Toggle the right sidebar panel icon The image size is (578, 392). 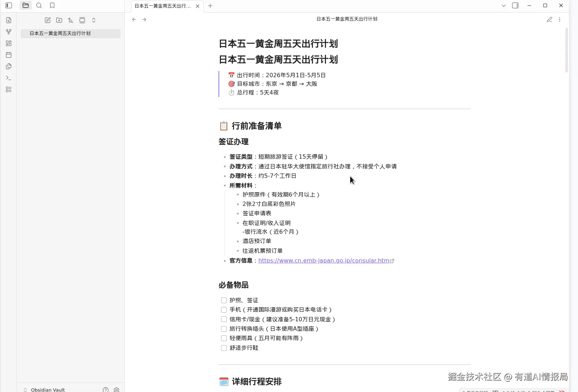tap(516, 5)
